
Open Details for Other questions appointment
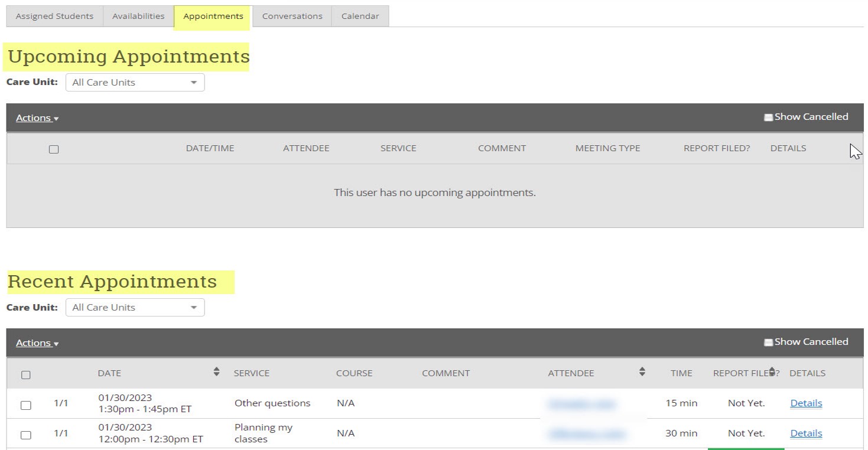tap(806, 403)
